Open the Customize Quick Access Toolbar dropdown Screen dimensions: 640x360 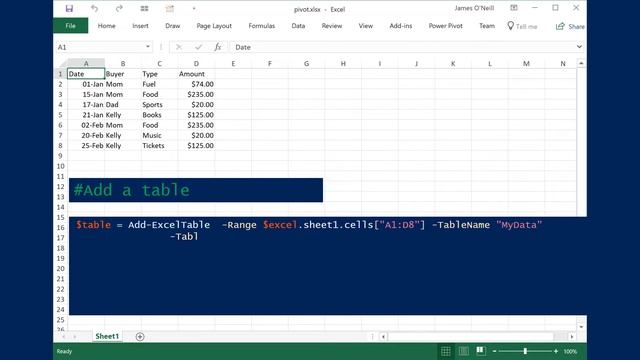click(194, 9)
